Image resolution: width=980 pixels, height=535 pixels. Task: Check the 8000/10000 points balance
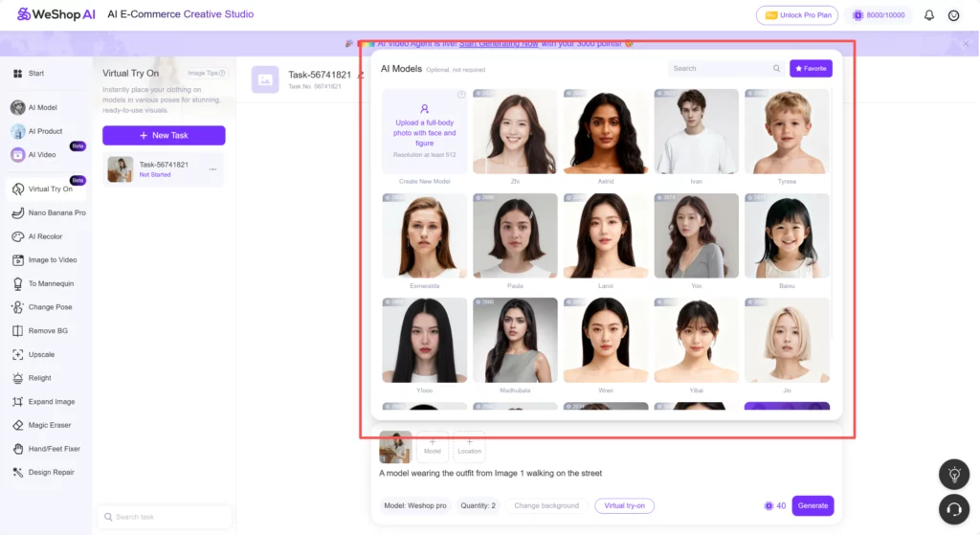click(x=879, y=15)
